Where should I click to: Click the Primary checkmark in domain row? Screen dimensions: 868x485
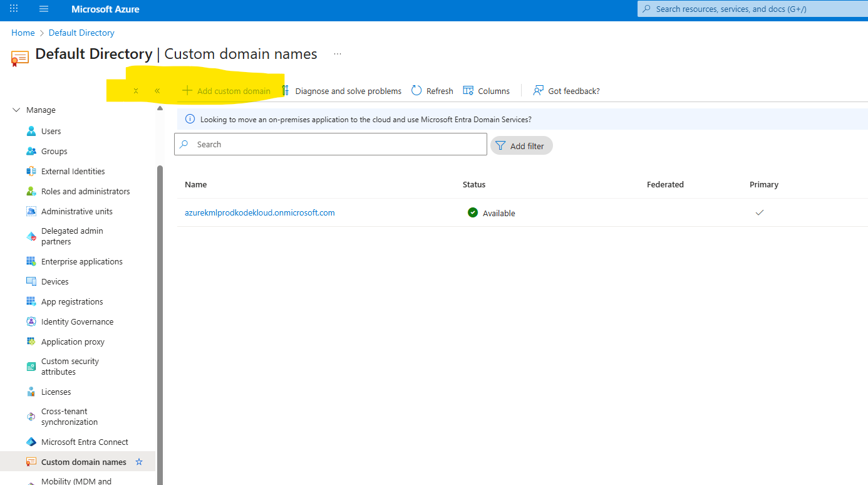click(760, 212)
